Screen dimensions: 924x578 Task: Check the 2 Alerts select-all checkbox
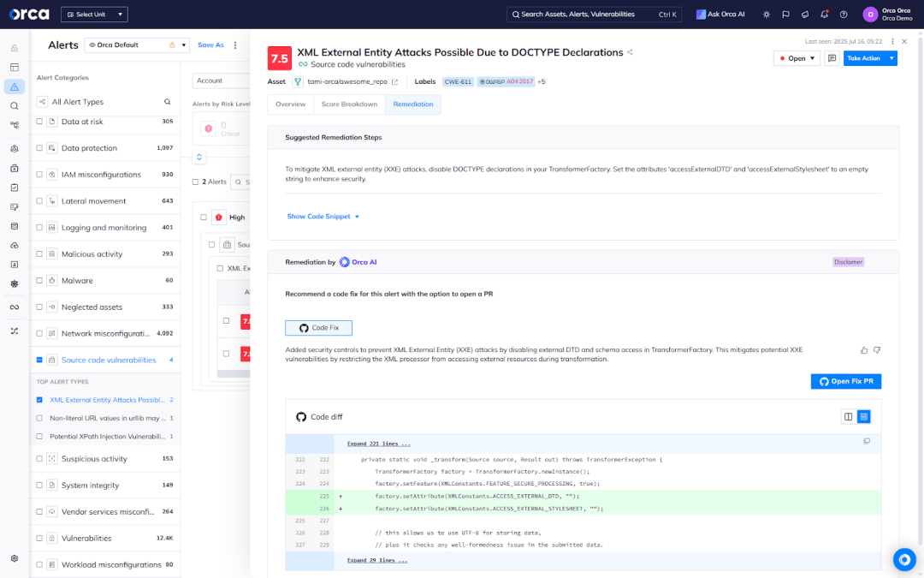point(196,182)
